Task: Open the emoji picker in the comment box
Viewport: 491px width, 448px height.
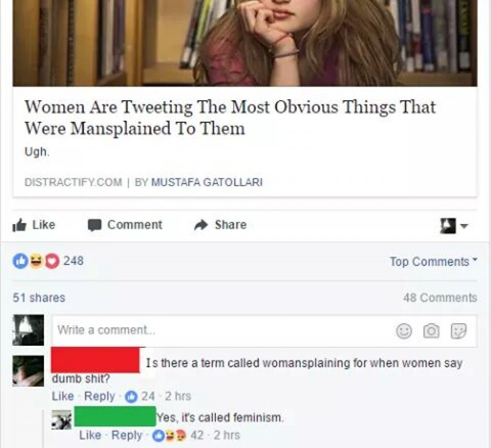Action: [404, 330]
